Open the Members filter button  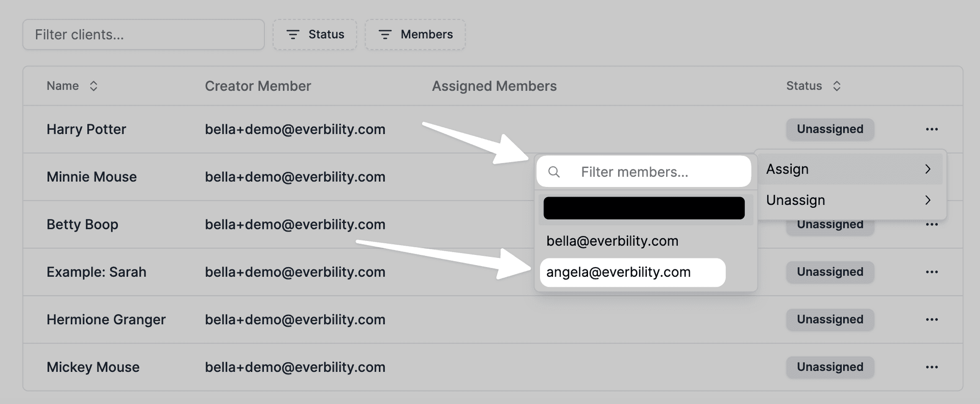tap(415, 34)
